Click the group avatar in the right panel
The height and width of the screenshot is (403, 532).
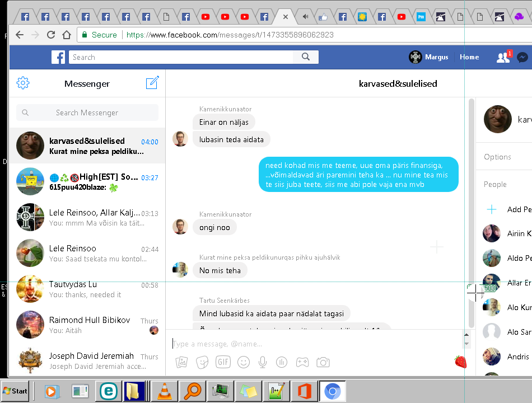tap(497, 119)
